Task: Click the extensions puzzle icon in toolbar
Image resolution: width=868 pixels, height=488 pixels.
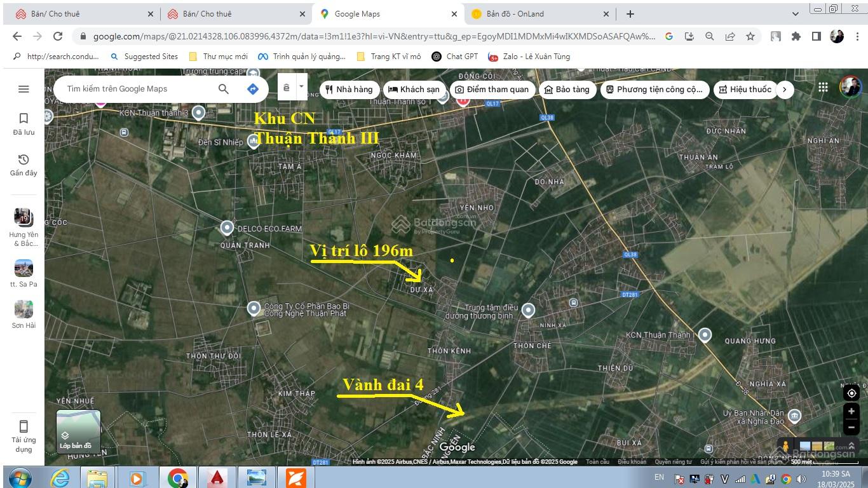Action: coord(796,36)
